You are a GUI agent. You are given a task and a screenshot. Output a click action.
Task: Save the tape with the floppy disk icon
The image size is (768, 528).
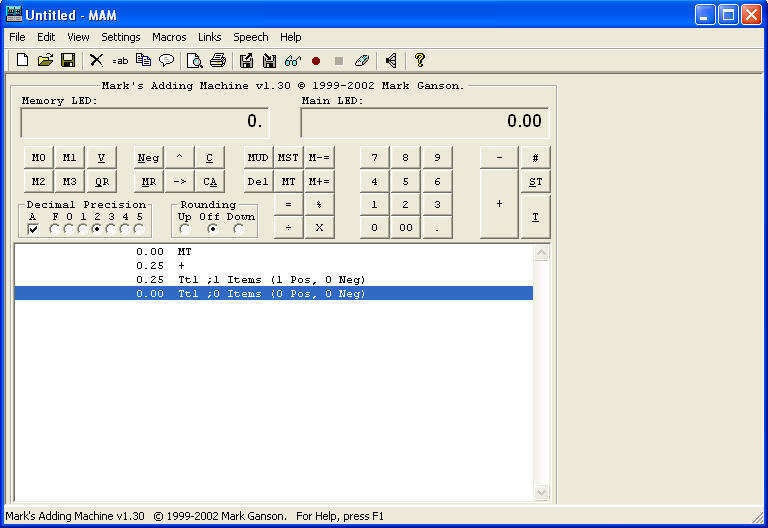[x=68, y=60]
